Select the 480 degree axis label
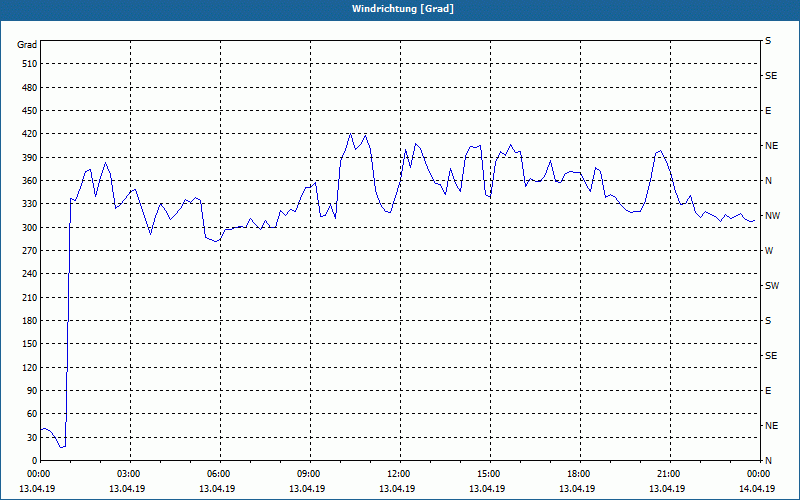Viewport: 800px width, 500px height. tap(30, 87)
